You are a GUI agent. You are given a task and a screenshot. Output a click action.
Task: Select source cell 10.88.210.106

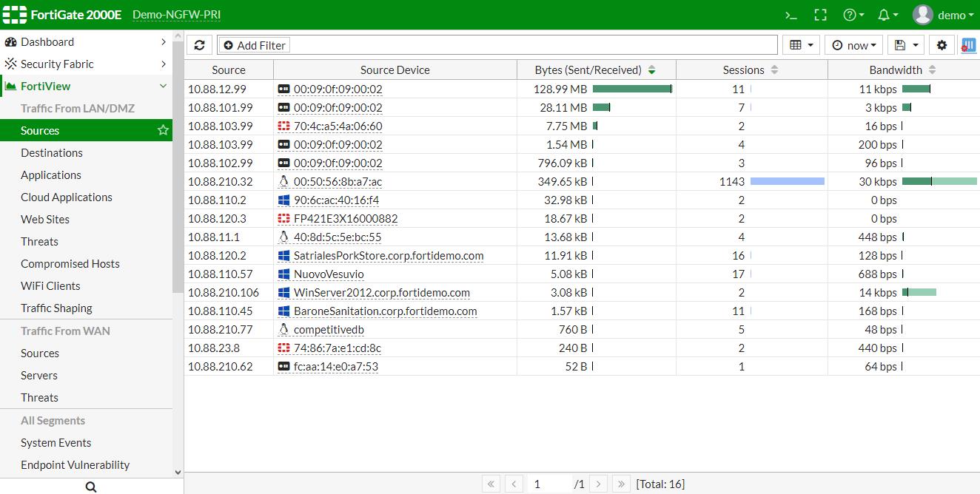tap(224, 293)
